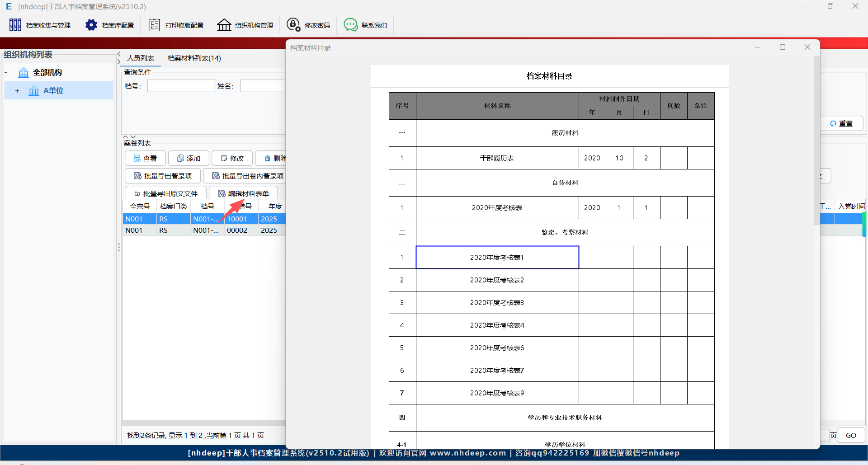Image resolution: width=868 pixels, height=465 pixels.
Task: Collapse the 查询条件 panel arrows
Action: (129, 136)
